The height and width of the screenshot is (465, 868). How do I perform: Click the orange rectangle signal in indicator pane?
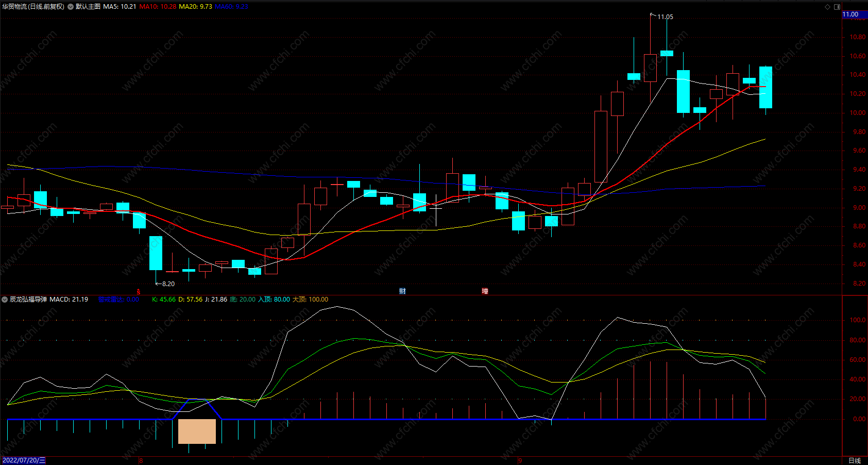pos(197,431)
